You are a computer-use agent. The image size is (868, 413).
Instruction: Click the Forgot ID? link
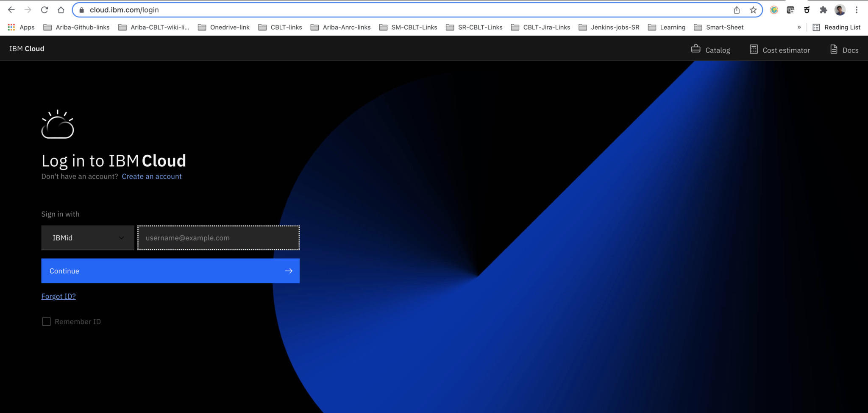point(58,296)
